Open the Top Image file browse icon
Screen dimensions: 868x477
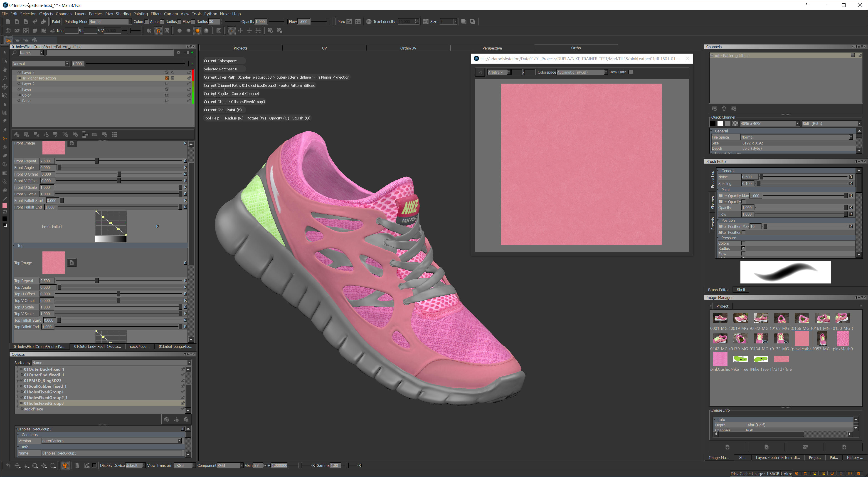[x=72, y=263]
